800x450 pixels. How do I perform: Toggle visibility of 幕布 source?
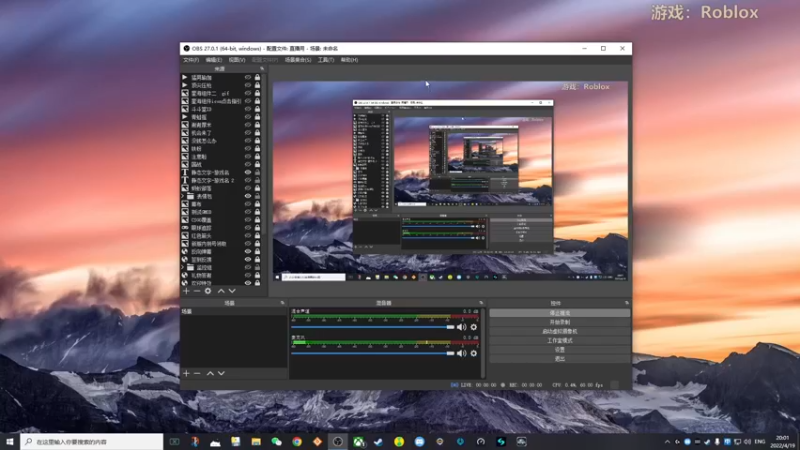pyautogui.click(x=248, y=204)
